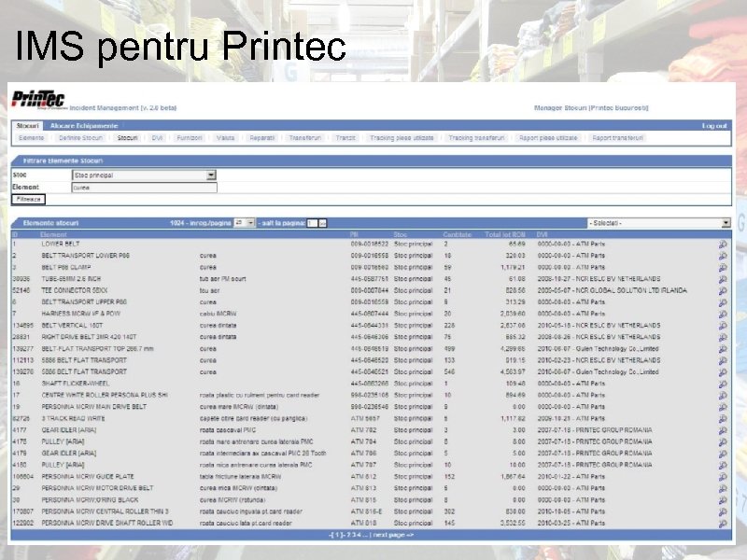This screenshot has height=560, width=747.
Task: Open Raport transferuri submenu item
Action: (x=617, y=138)
